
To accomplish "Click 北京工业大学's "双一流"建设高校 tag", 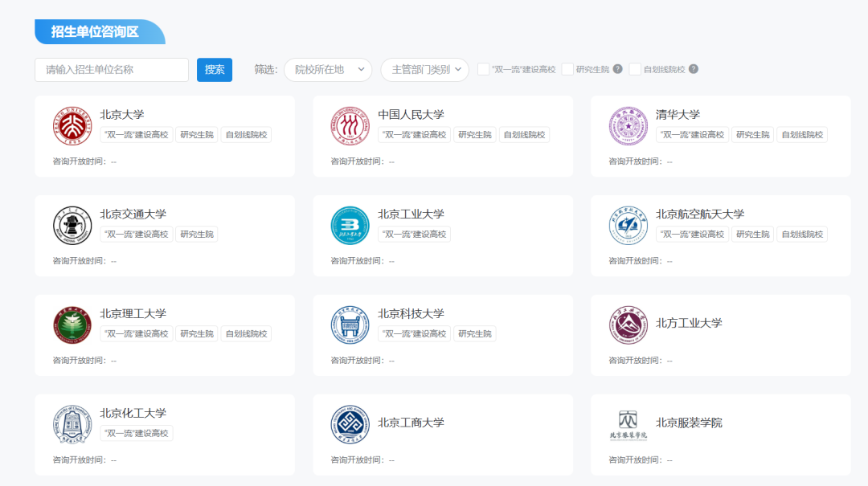I will click(x=414, y=234).
